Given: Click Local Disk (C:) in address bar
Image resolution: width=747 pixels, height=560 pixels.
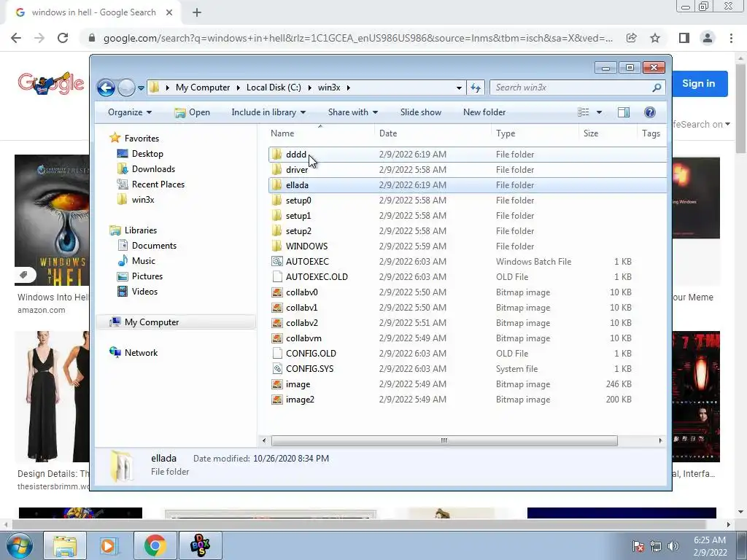Looking at the screenshot, I should tap(274, 87).
